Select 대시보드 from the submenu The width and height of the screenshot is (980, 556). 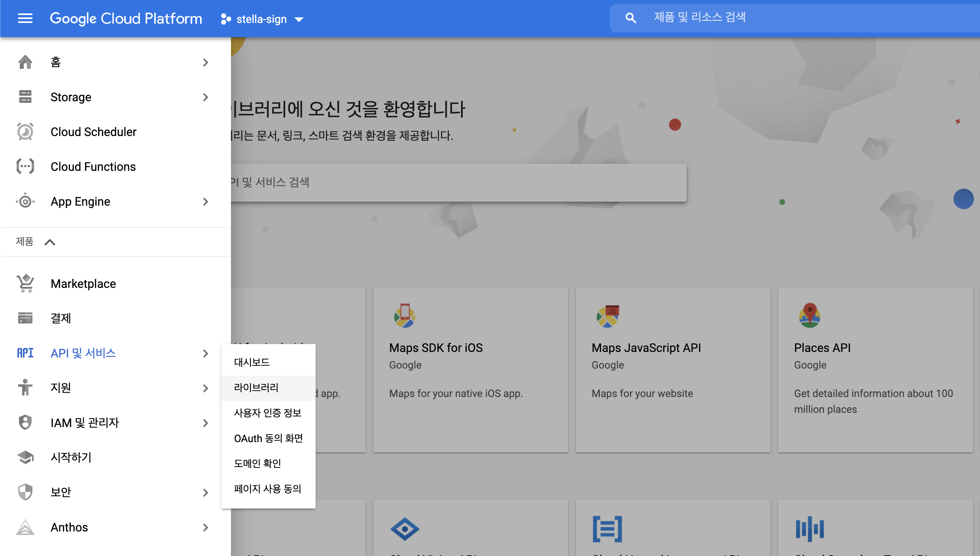tap(269, 362)
